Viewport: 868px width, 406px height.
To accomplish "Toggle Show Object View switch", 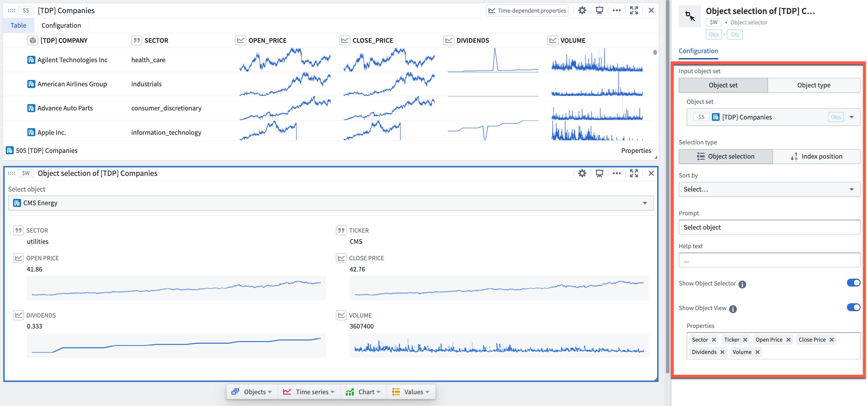I will click(853, 307).
